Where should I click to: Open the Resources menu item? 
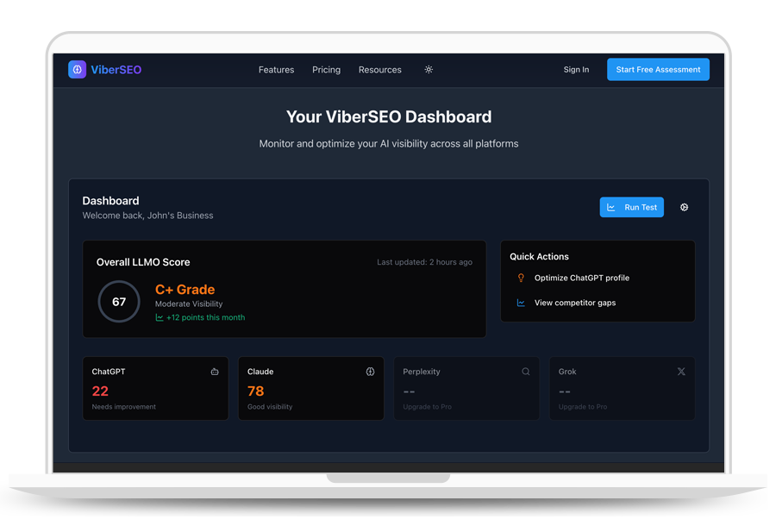tap(380, 70)
